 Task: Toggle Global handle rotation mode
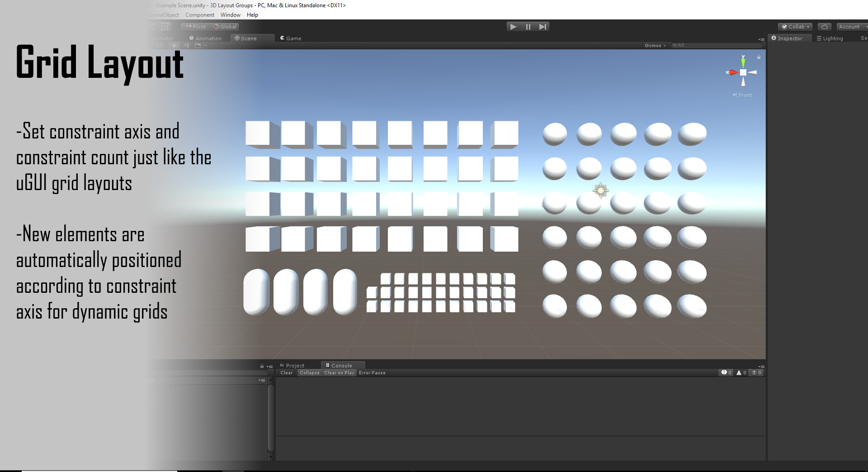click(x=225, y=27)
